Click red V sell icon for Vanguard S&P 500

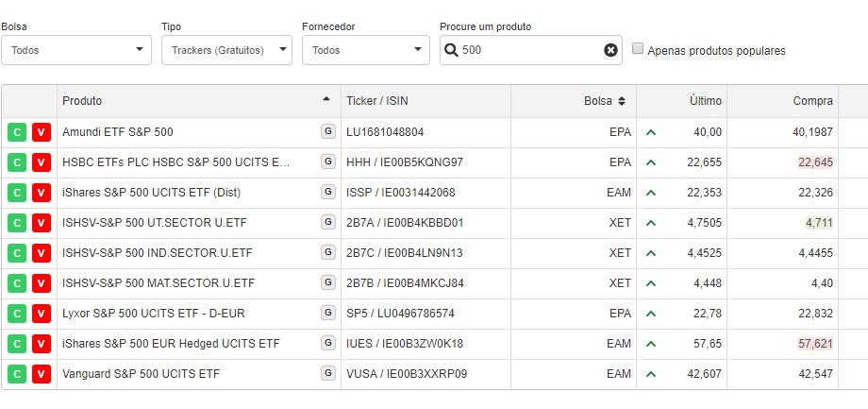pyautogui.click(x=41, y=374)
